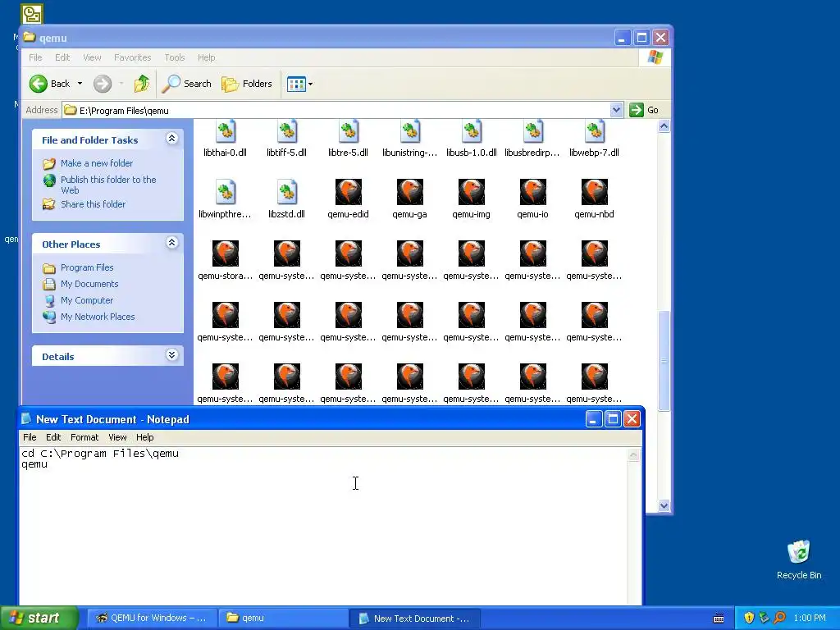Viewport: 840px width, 630px height.
Task: Select the qemu-ga executable icon
Action: click(x=410, y=192)
